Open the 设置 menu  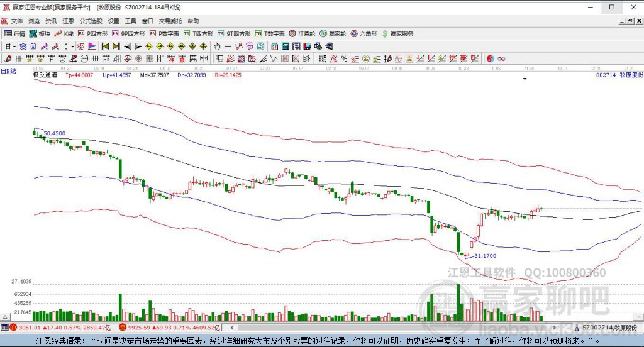(x=114, y=21)
